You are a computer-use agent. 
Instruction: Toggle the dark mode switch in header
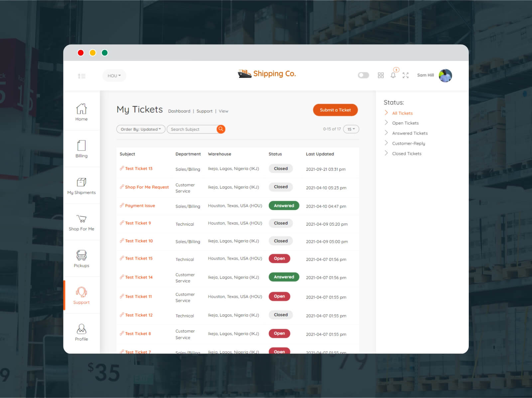point(363,75)
